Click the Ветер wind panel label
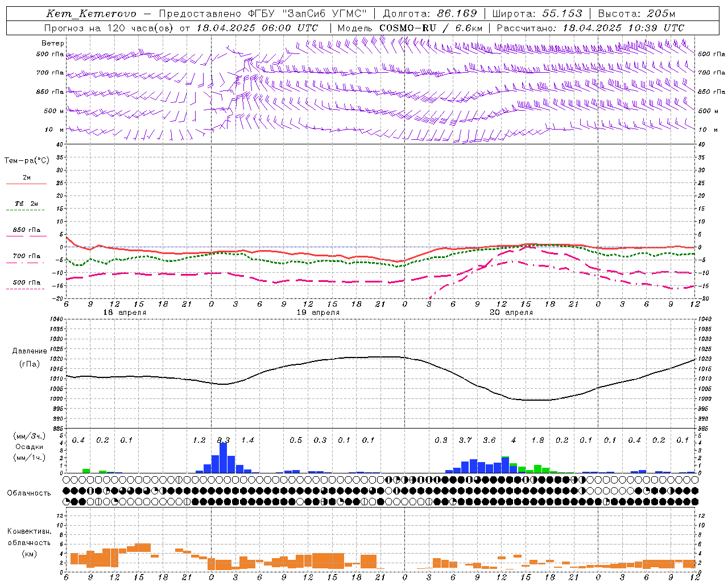This screenshot has height=582, width=728. click(x=53, y=43)
